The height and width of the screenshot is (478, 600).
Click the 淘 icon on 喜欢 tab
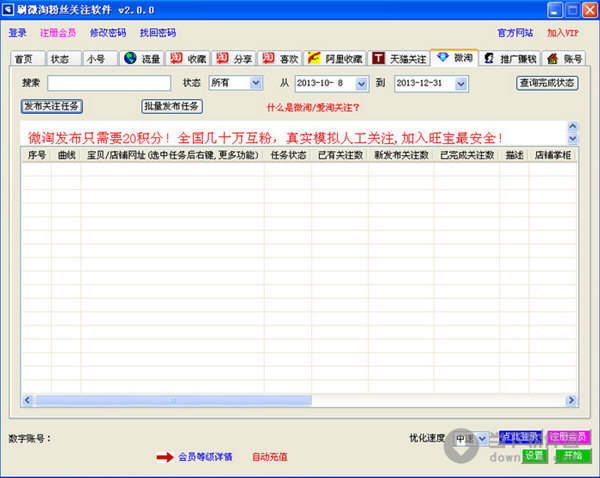269,58
